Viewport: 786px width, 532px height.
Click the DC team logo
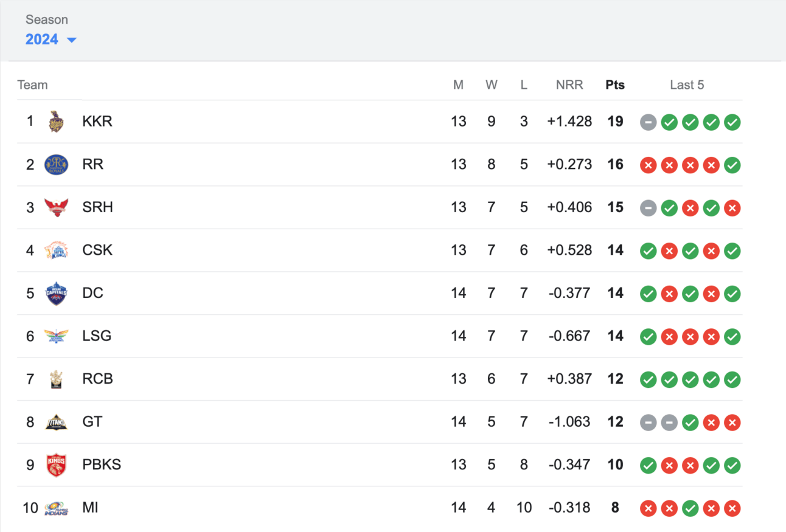(57, 294)
